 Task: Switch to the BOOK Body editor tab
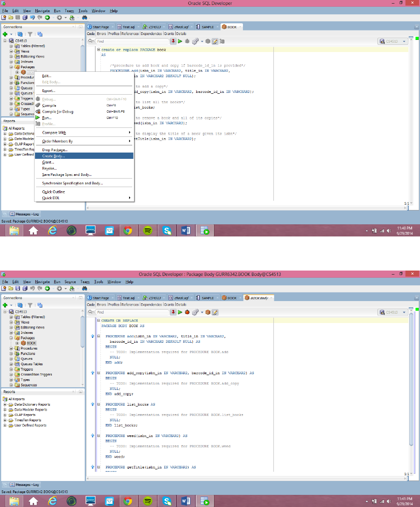[259, 298]
